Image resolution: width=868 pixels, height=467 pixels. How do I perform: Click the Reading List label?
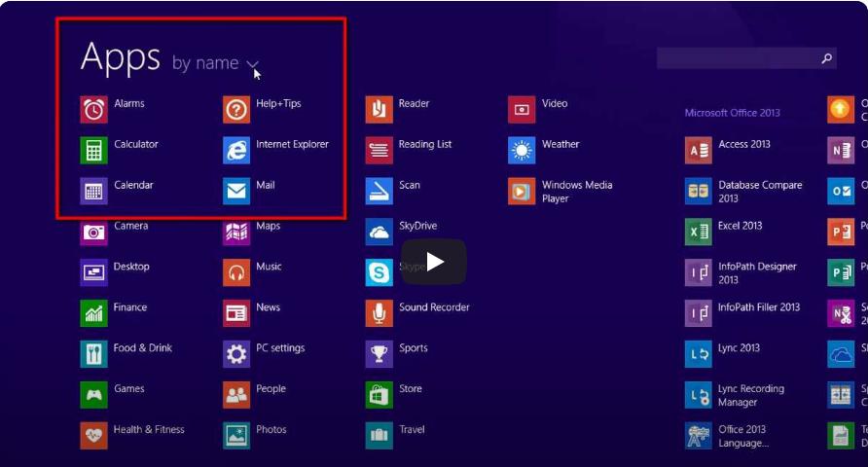425,144
